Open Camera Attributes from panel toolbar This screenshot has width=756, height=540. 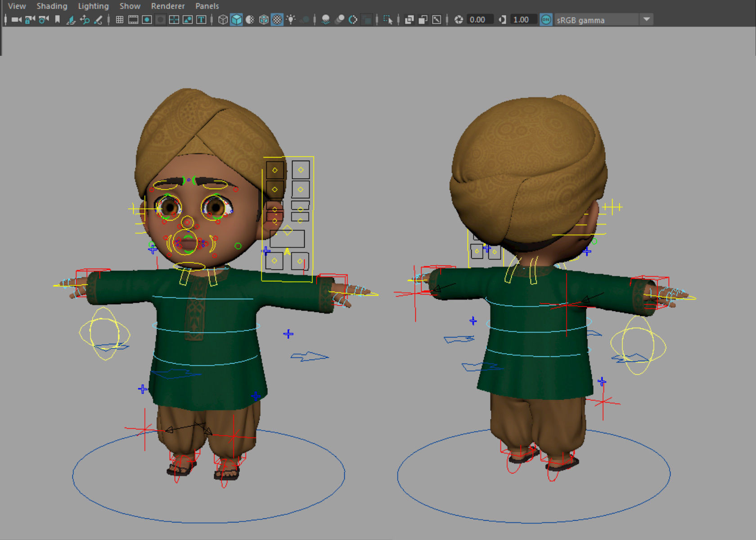[x=44, y=19]
